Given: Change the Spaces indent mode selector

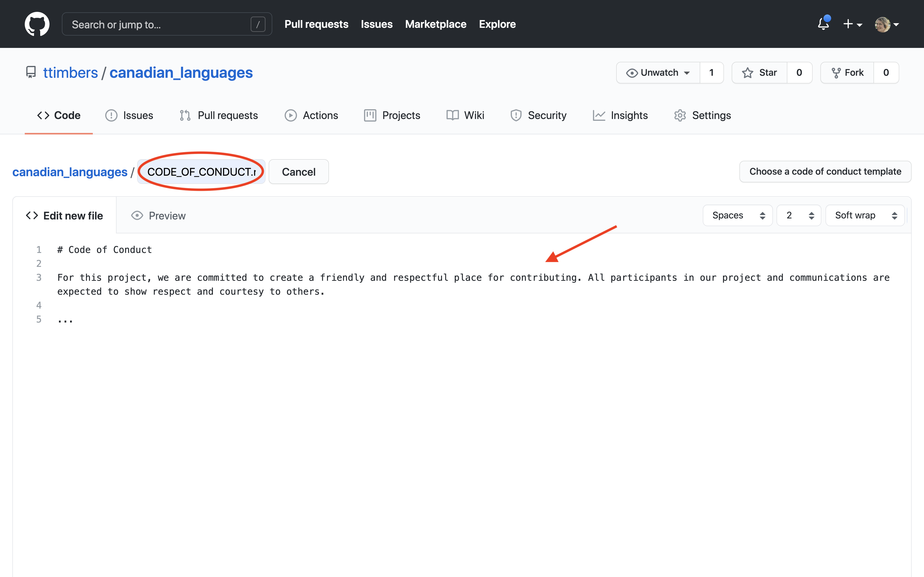Looking at the screenshot, I should (737, 215).
